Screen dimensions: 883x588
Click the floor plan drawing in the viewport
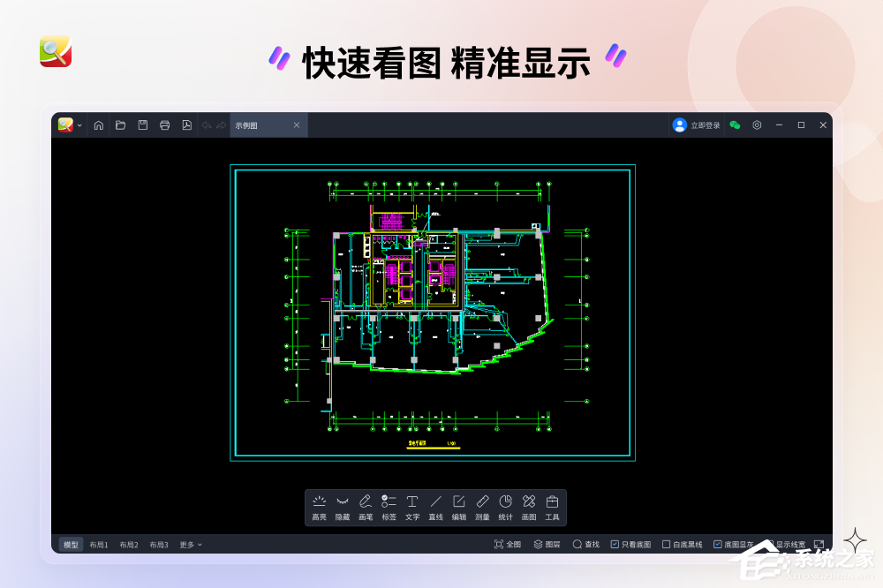point(433,313)
